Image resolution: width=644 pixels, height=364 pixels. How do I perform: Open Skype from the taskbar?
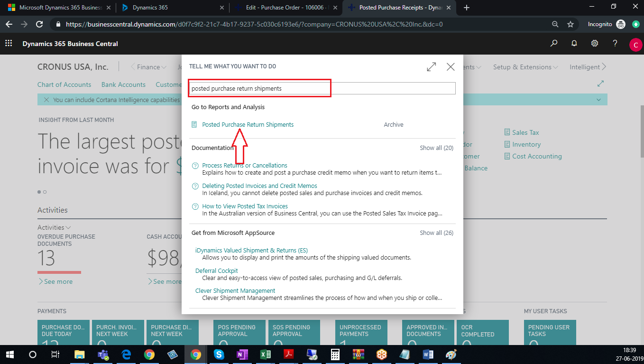(219, 355)
